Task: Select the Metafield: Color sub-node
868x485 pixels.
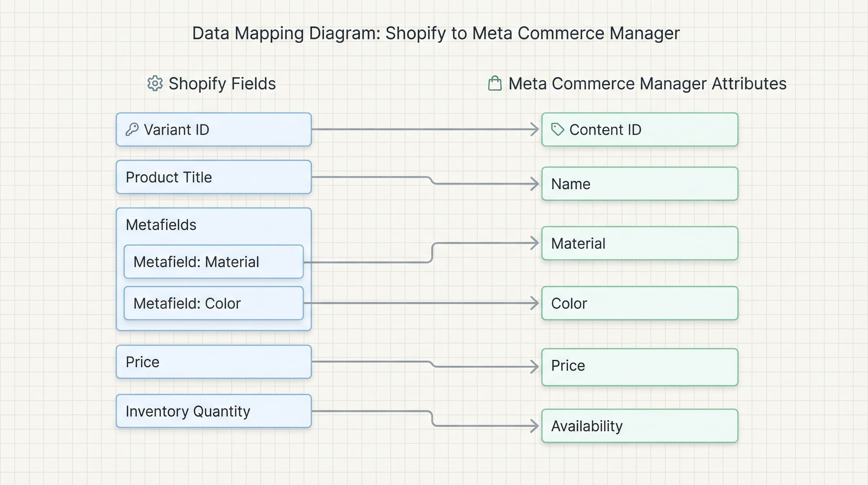Action: pyautogui.click(x=213, y=303)
